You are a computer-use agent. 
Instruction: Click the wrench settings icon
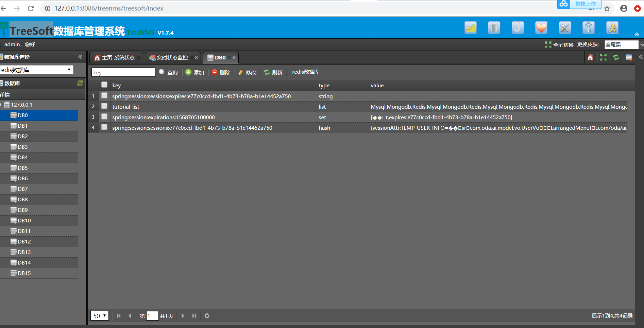565,28
